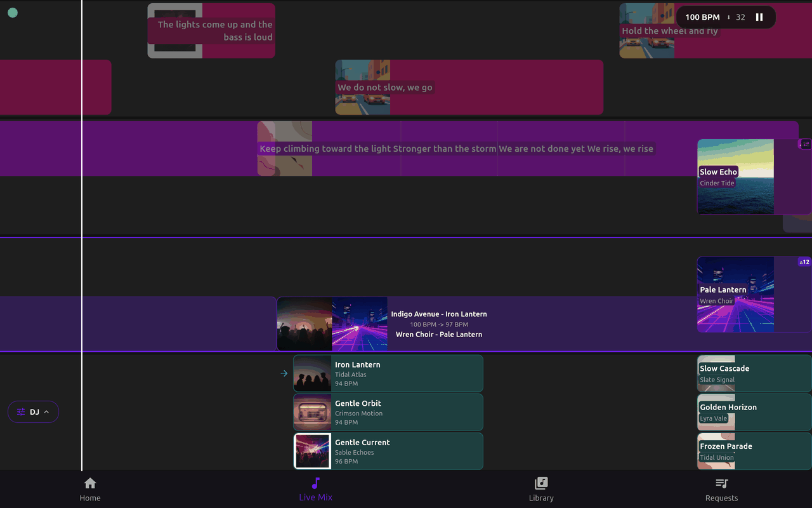Click the Gentle Orbit album thumbnail
The height and width of the screenshot is (508, 812).
pyautogui.click(x=312, y=412)
